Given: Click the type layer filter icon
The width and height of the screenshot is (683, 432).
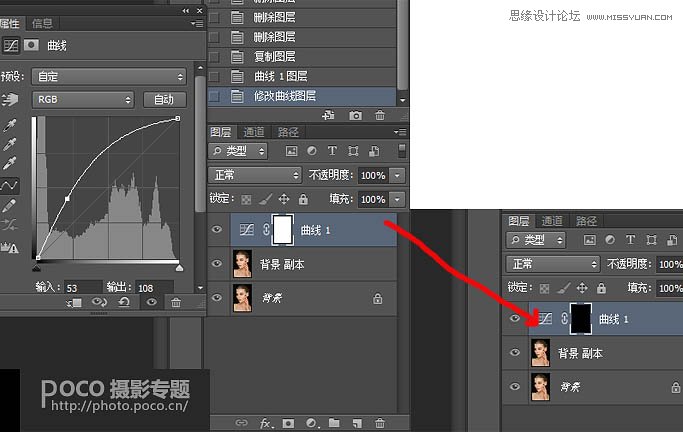Looking at the screenshot, I should 334,151.
